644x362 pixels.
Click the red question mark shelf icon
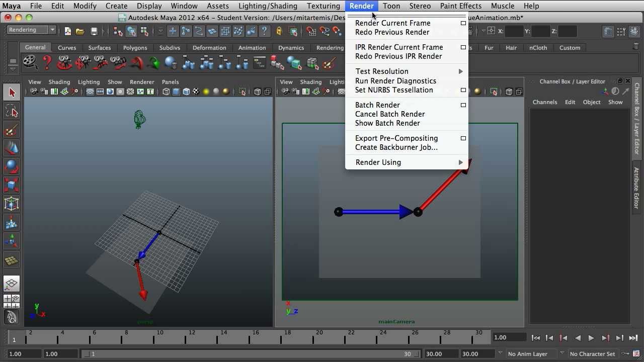point(47,63)
